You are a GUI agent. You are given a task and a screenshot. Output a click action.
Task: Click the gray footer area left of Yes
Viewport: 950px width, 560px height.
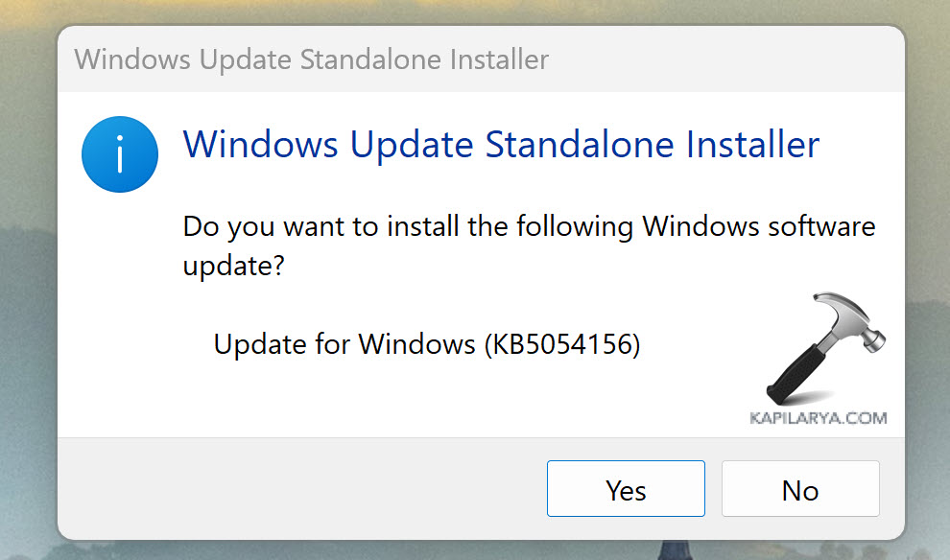click(x=288, y=489)
